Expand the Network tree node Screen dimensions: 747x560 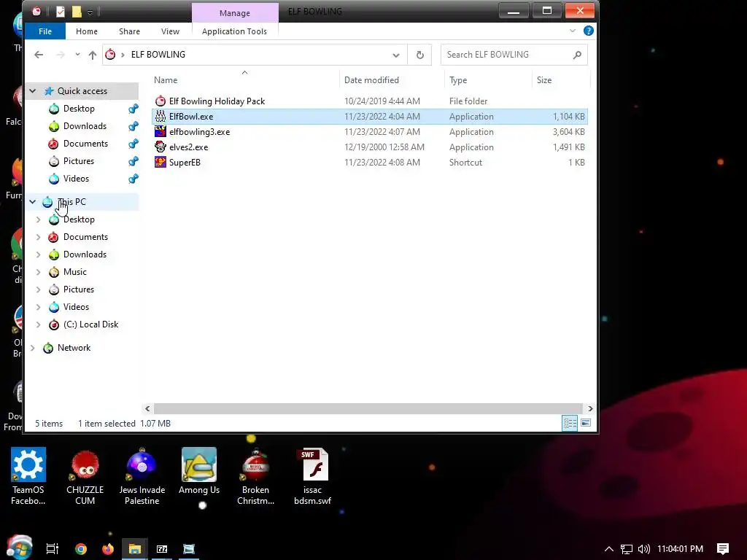tap(32, 348)
